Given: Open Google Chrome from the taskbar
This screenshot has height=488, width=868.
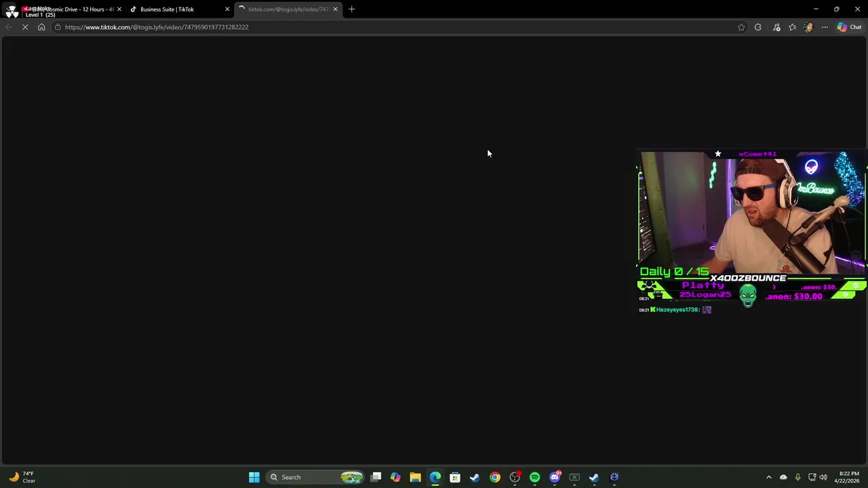Looking at the screenshot, I should [495, 477].
